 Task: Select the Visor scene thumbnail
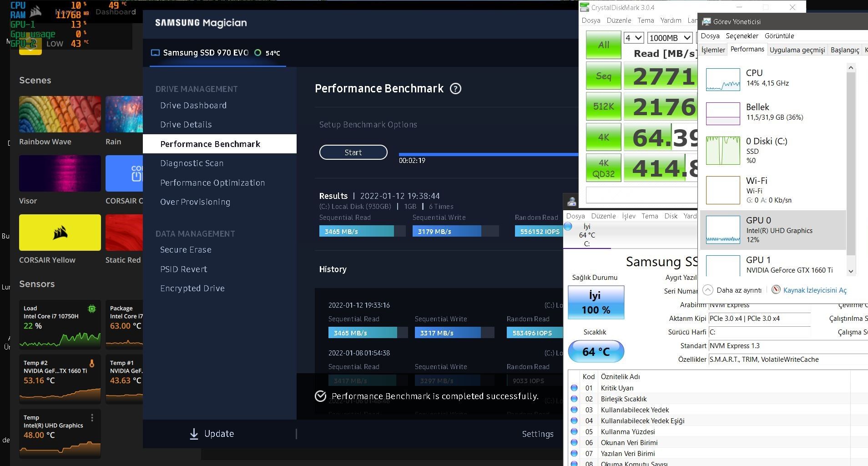[x=60, y=173]
